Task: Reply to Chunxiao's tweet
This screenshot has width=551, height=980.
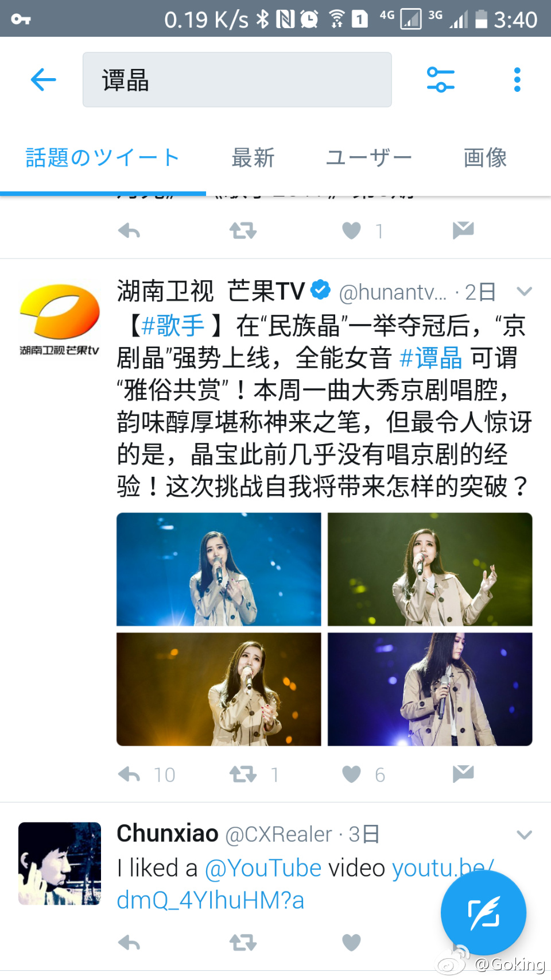Action: pyautogui.click(x=129, y=943)
